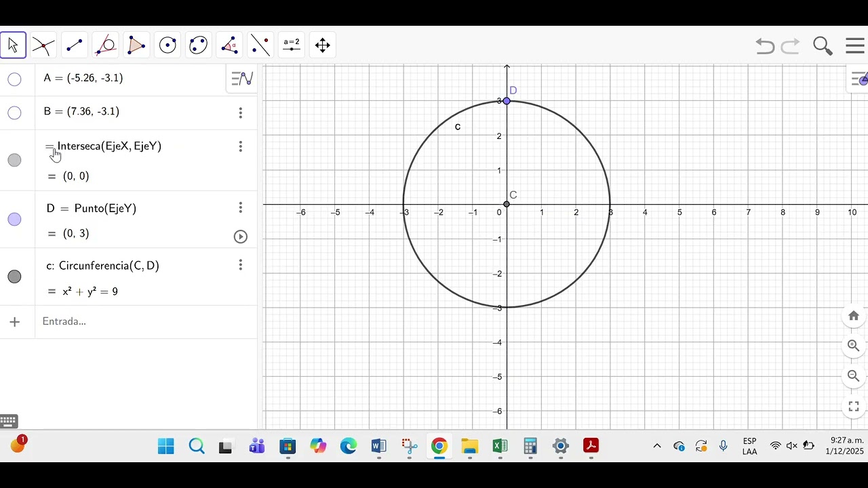
Task: Click the equation x² + y² = 9
Action: tap(90, 291)
